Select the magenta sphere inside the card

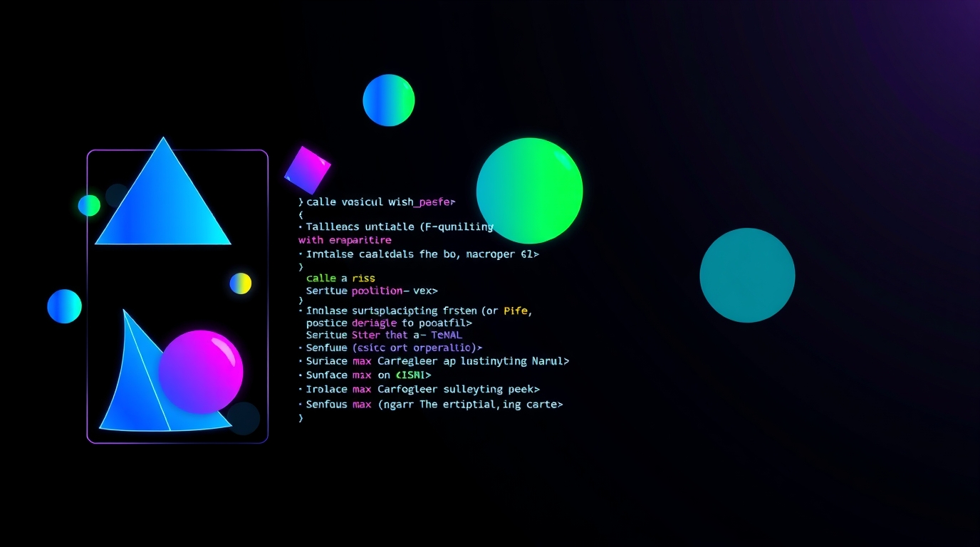point(202,370)
